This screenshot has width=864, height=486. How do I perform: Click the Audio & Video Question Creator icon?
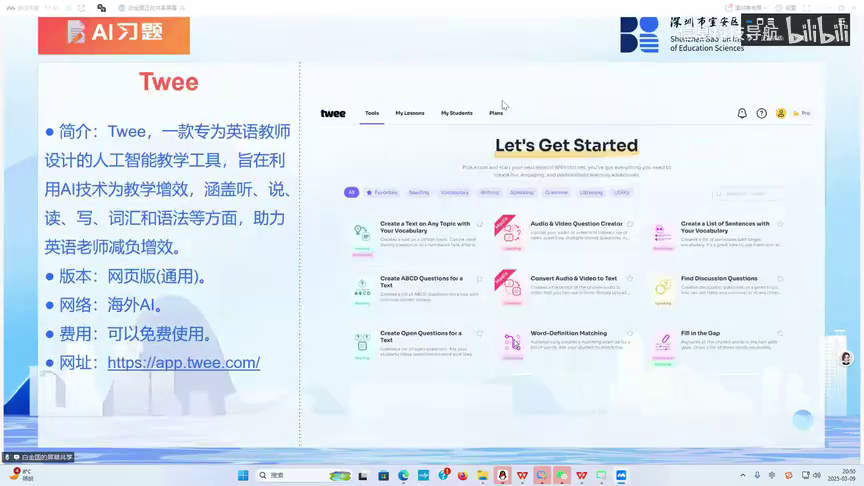512,233
